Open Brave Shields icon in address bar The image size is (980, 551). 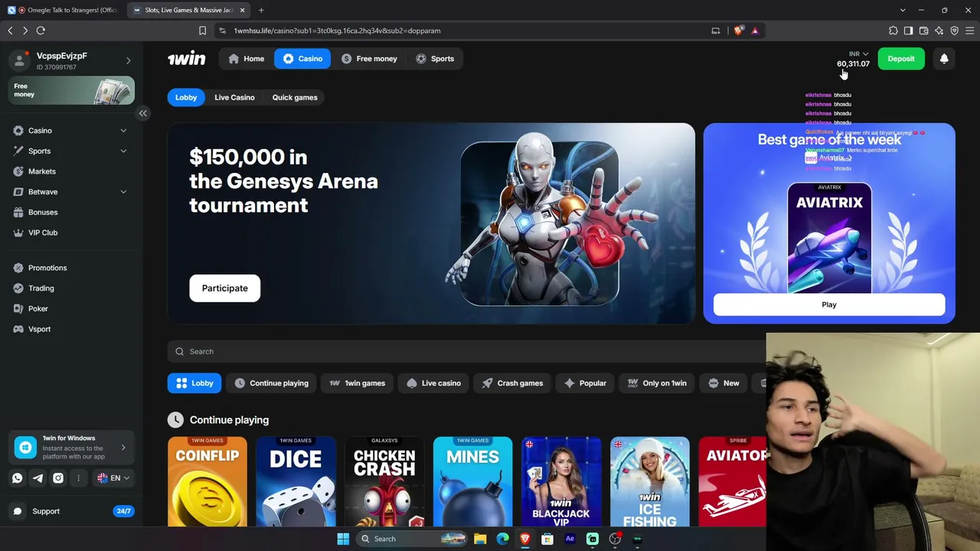[738, 31]
